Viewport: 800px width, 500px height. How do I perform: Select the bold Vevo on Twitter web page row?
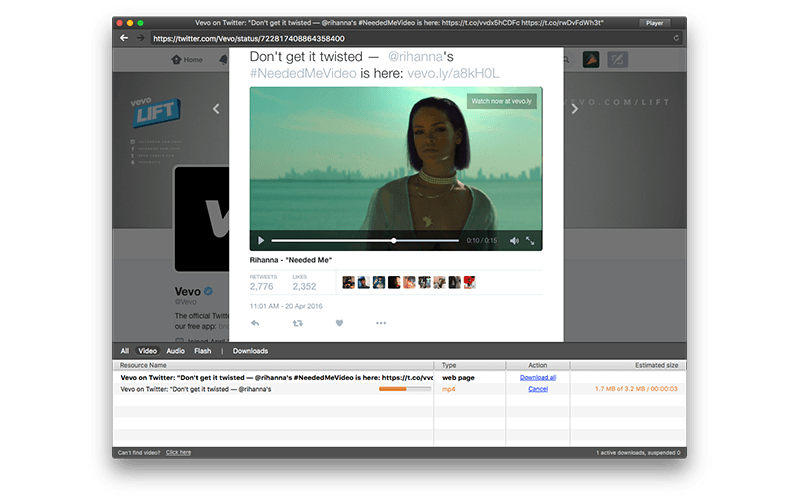point(399,378)
